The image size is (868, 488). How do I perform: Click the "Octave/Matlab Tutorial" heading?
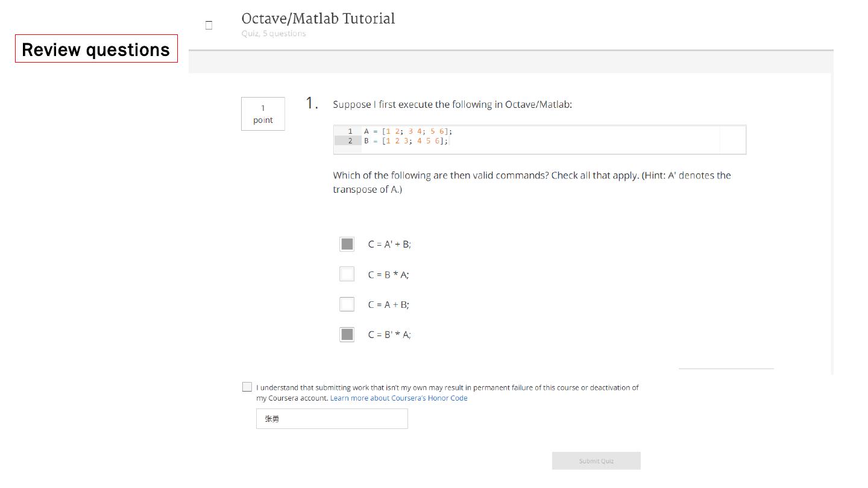318,19
